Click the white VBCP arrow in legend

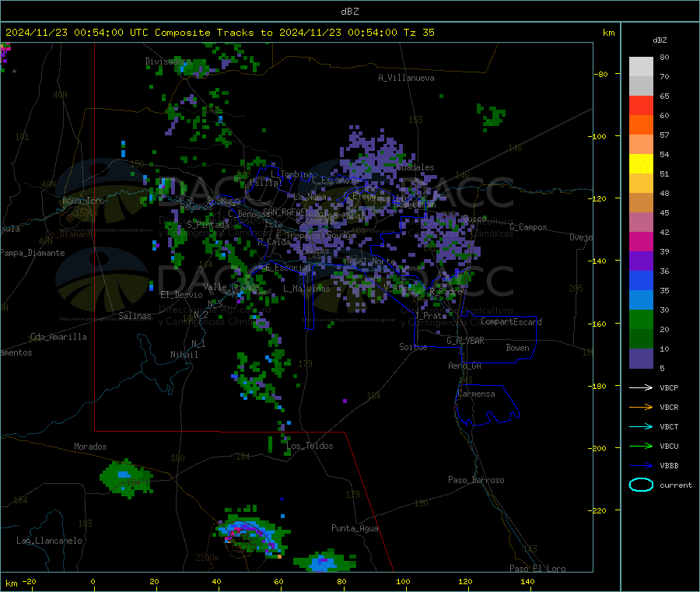[x=641, y=387]
